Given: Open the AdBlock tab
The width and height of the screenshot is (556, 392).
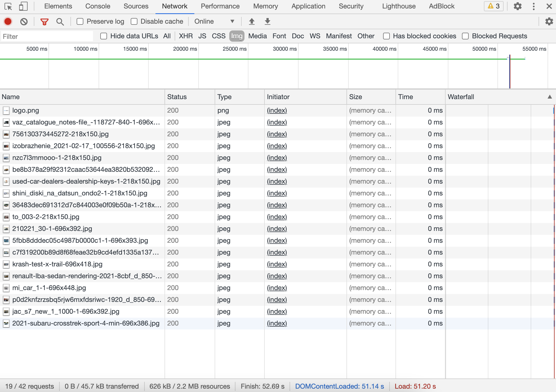Looking at the screenshot, I should pos(442,6).
